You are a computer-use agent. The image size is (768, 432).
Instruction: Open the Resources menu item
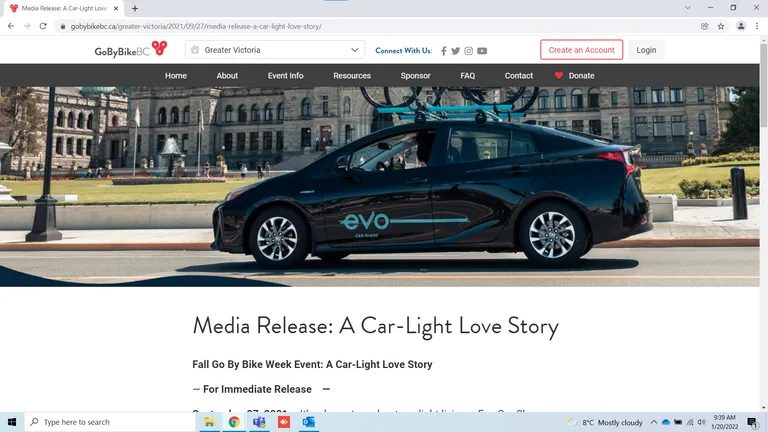coord(352,75)
